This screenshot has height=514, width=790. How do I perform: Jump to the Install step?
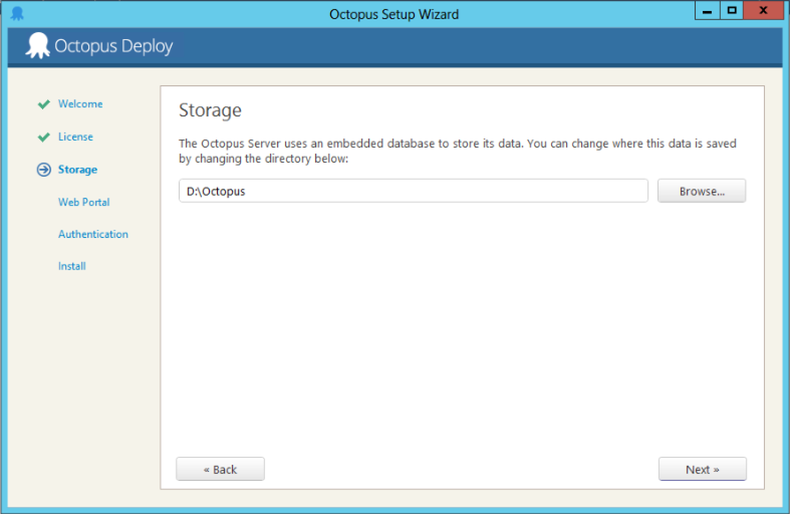pos(72,266)
